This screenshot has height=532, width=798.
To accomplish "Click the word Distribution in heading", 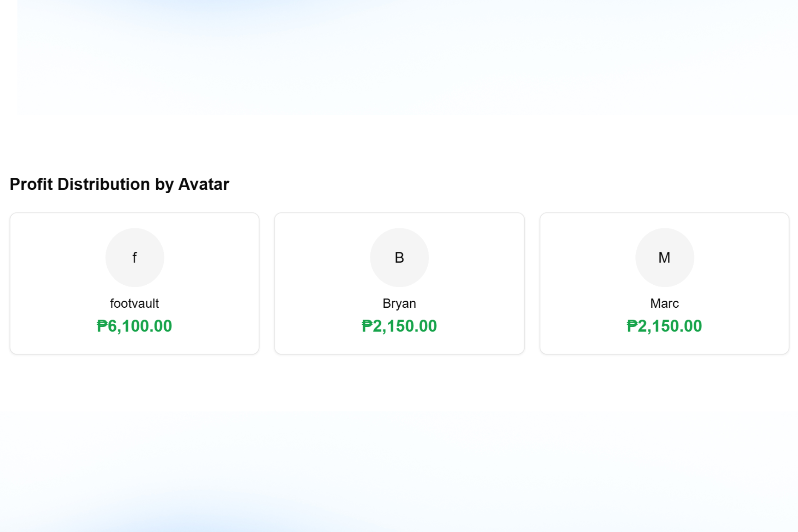I will pos(103,184).
